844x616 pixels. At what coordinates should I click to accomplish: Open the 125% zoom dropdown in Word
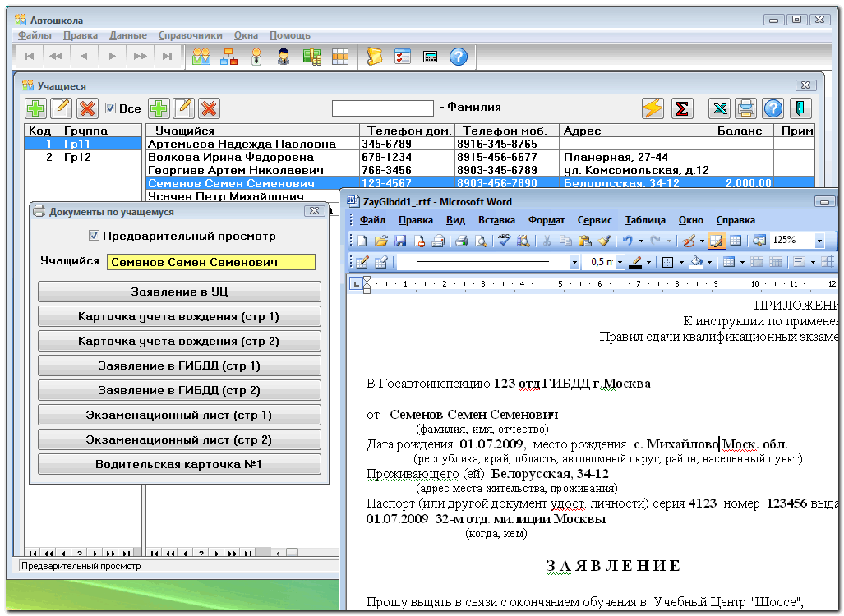[x=819, y=241]
